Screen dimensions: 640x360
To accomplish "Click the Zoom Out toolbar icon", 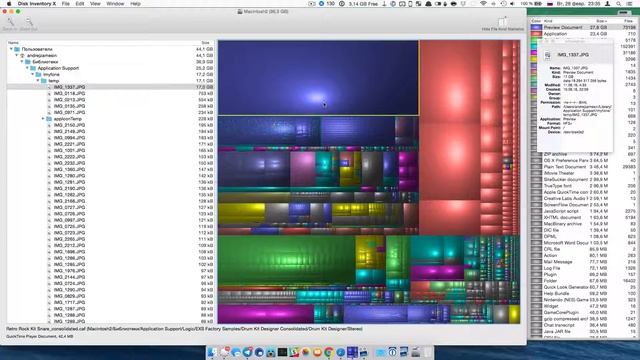I will click(29, 21).
